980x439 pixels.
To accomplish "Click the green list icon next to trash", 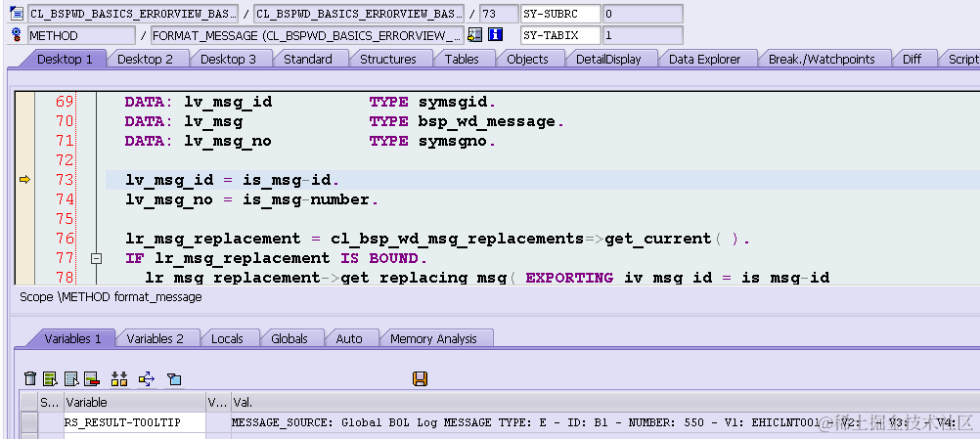I will (51, 378).
